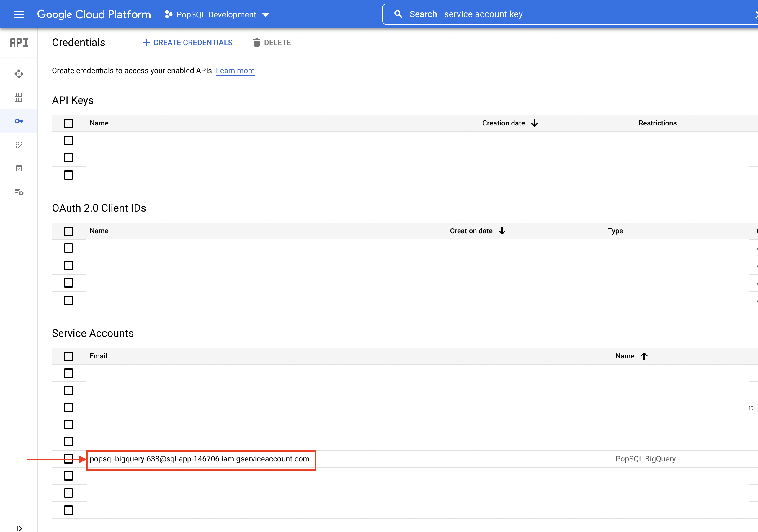Open Page usage agreements sidebar icon

(19, 192)
